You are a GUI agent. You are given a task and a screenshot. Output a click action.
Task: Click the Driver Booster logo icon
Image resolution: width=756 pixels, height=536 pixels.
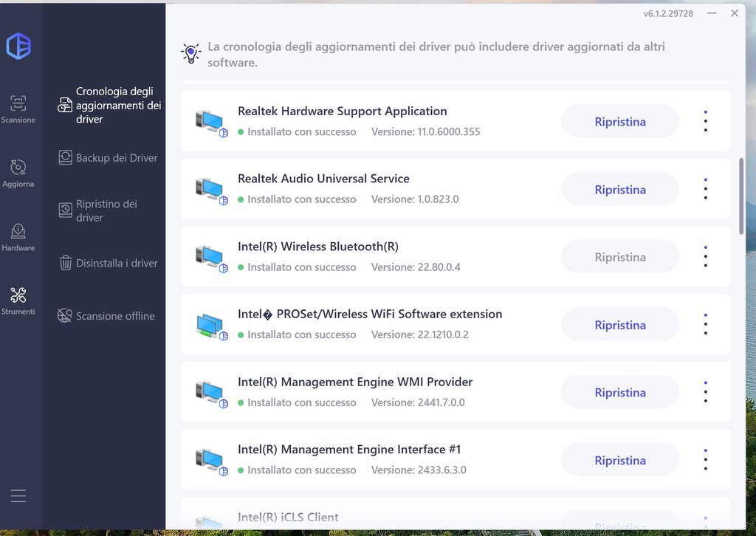(18, 47)
